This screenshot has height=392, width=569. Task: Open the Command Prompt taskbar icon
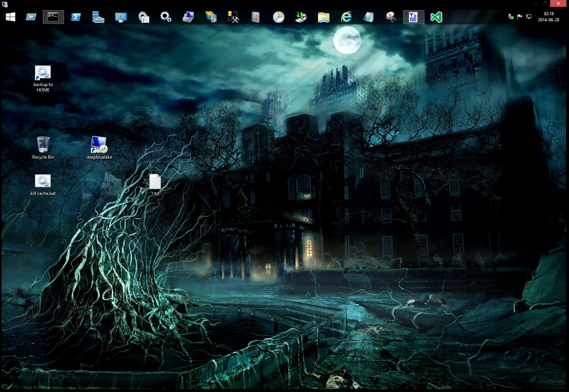[53, 17]
